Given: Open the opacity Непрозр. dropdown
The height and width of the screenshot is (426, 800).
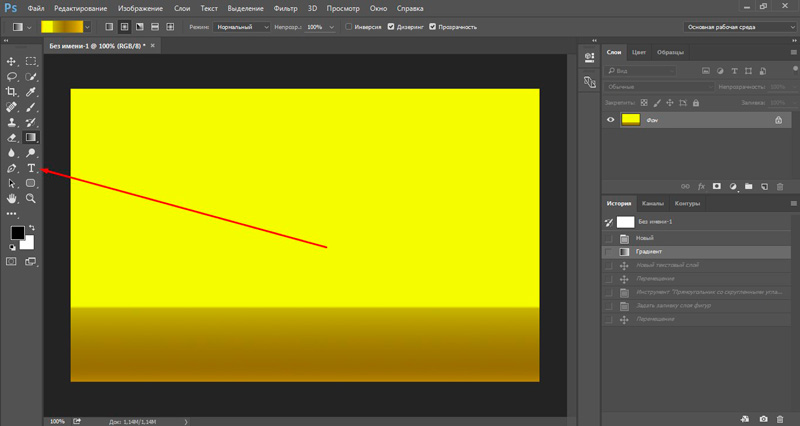Looking at the screenshot, I should pyautogui.click(x=331, y=27).
